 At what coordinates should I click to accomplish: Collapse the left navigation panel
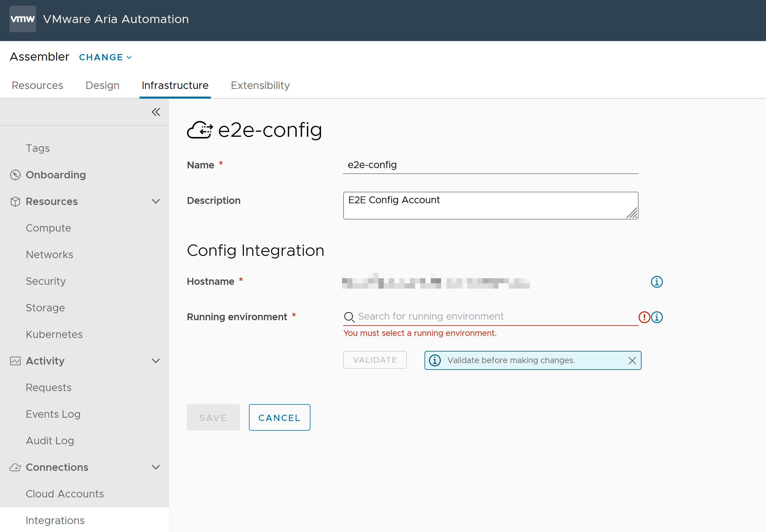(x=156, y=112)
